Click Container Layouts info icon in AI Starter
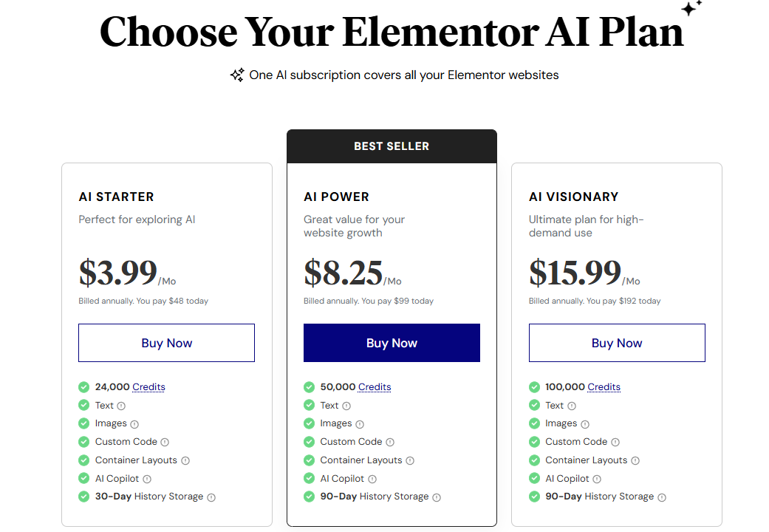The width and height of the screenshot is (769, 532). tap(185, 460)
